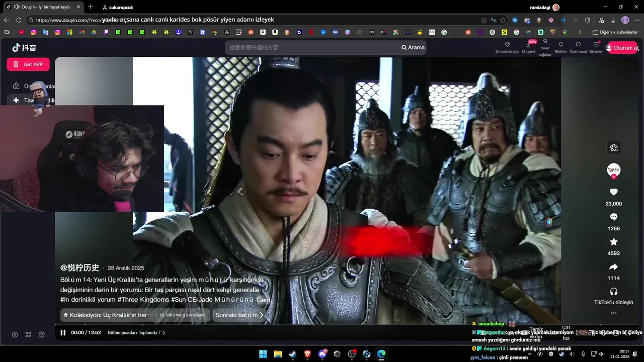
Task: Click the TikTok'u dinleyin headphones icon
Action: [x=613, y=292]
